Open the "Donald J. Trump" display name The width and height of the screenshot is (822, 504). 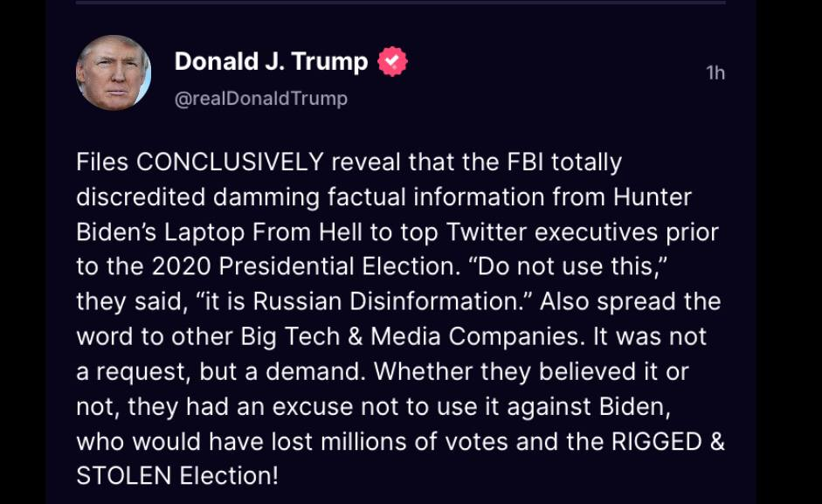[x=271, y=62]
